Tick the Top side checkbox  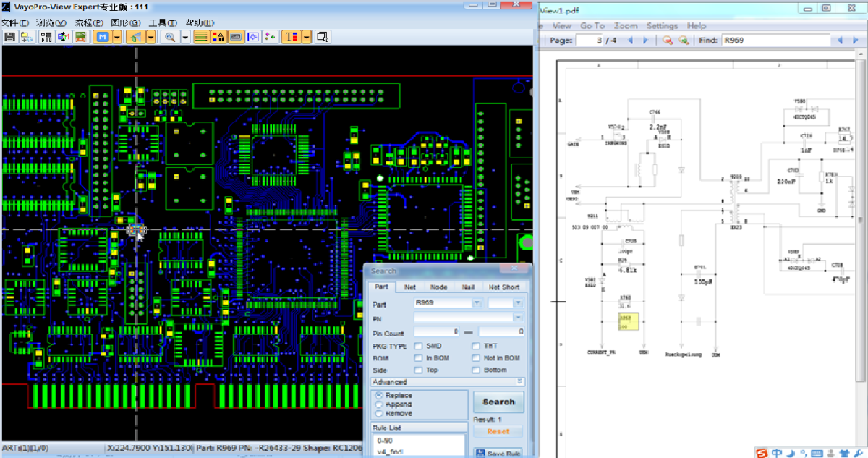tap(418, 370)
